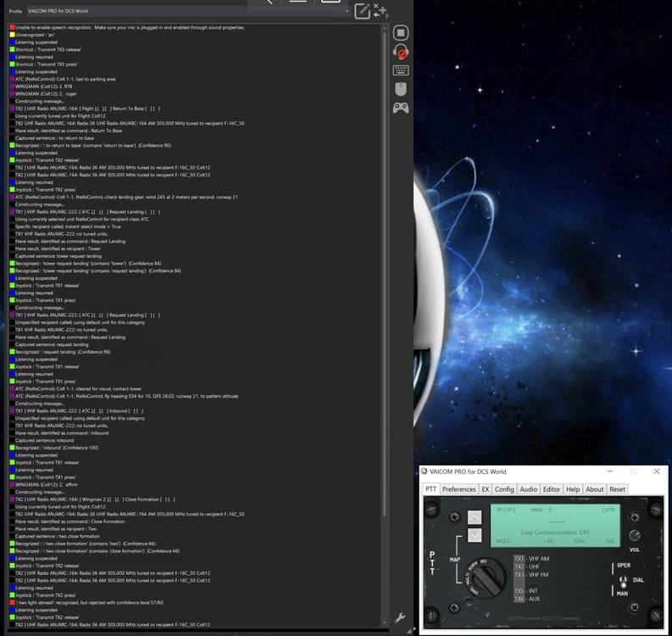Open the Config tab
672x636 pixels.
(504, 489)
